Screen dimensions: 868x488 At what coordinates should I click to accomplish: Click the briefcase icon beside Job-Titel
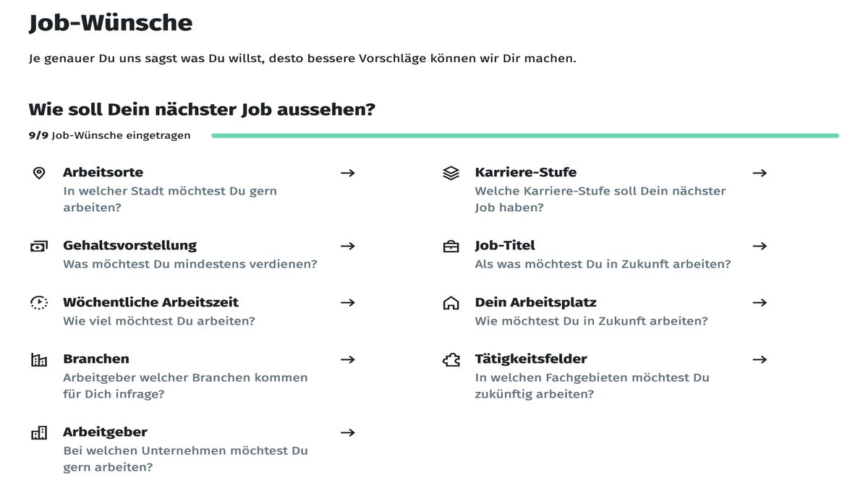pos(451,246)
